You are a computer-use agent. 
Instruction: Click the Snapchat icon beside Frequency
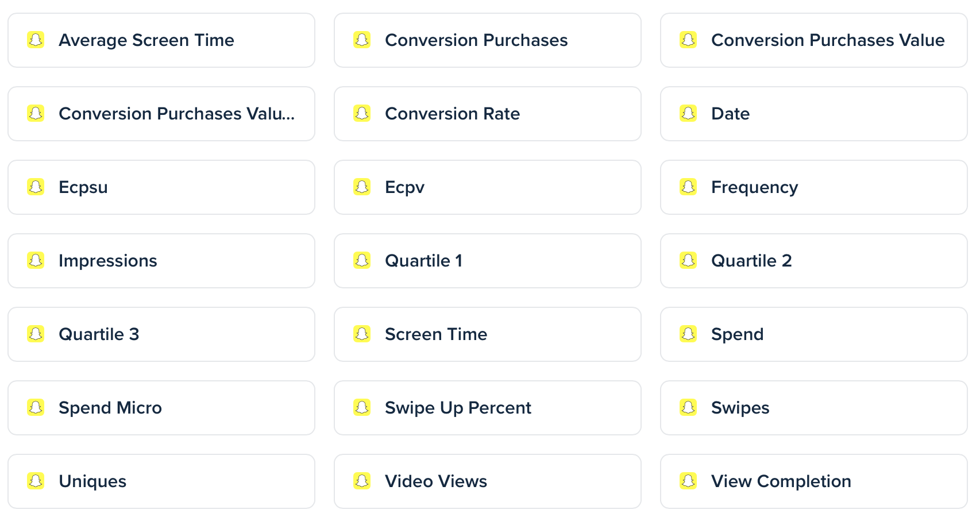pyautogui.click(x=688, y=187)
